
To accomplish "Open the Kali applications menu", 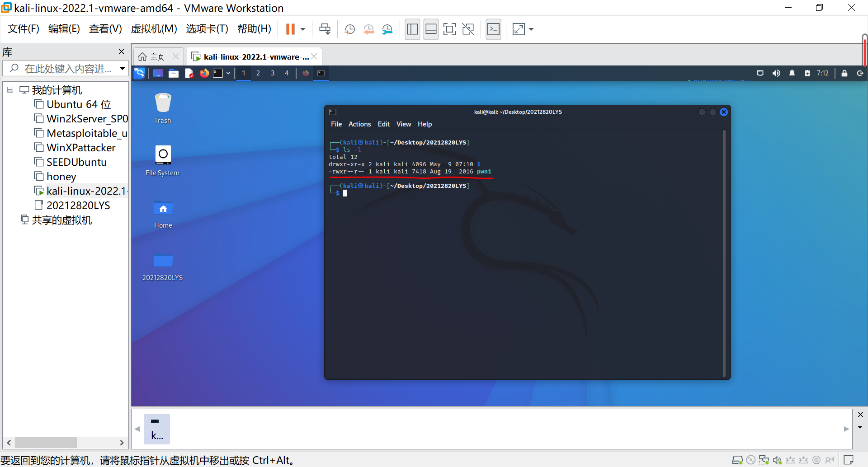I will pyautogui.click(x=139, y=73).
